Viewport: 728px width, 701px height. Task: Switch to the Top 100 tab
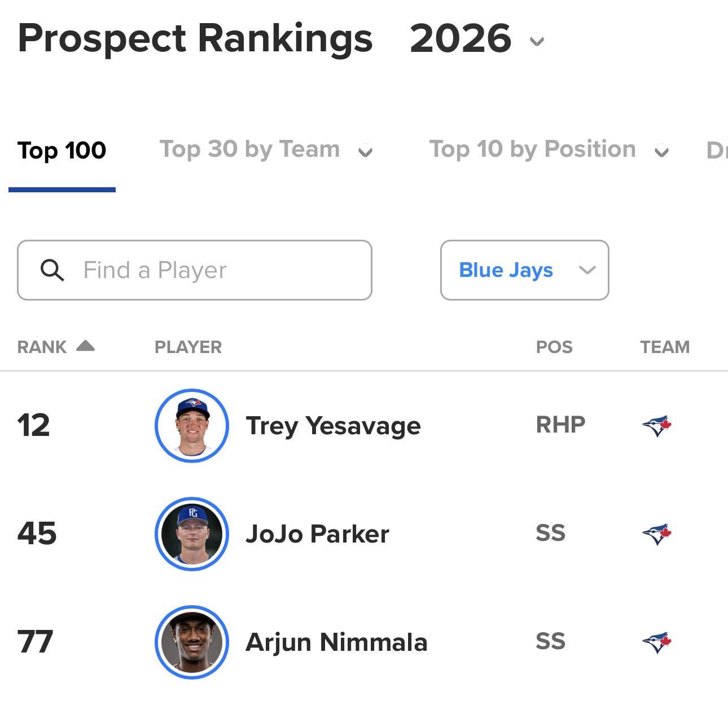[62, 151]
